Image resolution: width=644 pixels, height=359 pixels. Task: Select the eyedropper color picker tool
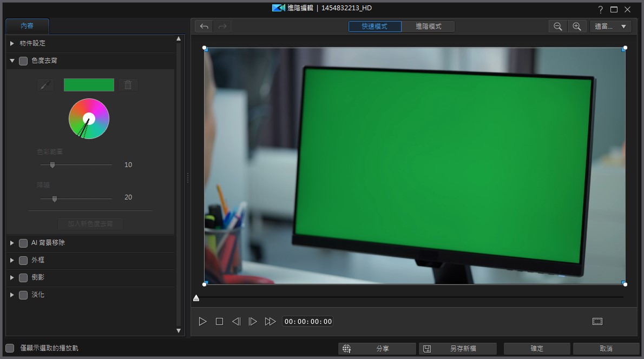pyautogui.click(x=45, y=85)
